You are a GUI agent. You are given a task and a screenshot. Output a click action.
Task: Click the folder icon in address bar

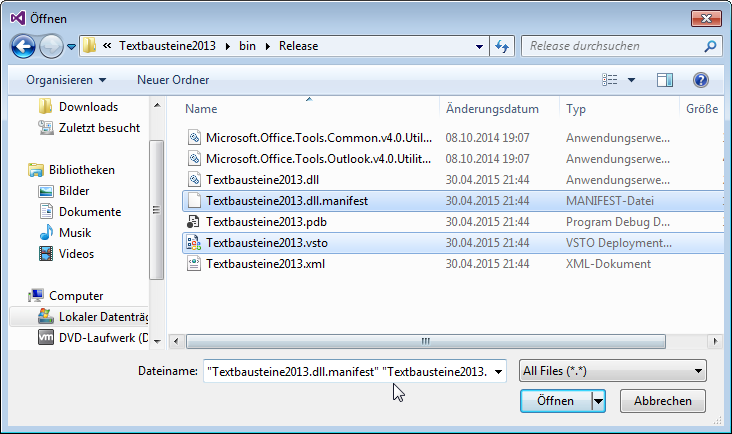click(89, 46)
